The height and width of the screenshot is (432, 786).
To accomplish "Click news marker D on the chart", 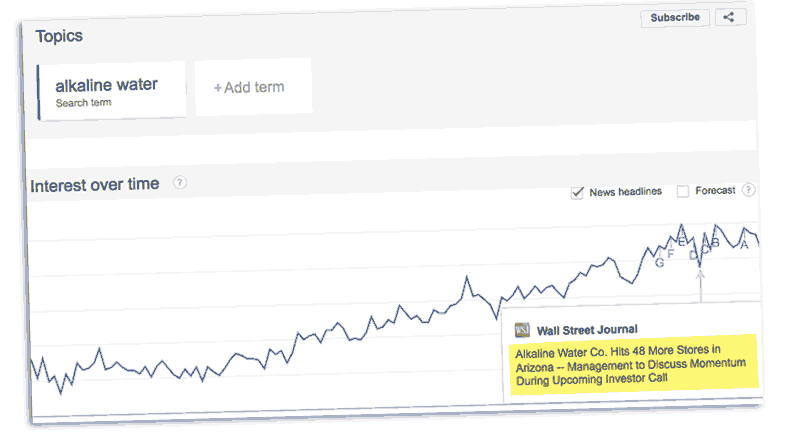I will pyautogui.click(x=693, y=256).
